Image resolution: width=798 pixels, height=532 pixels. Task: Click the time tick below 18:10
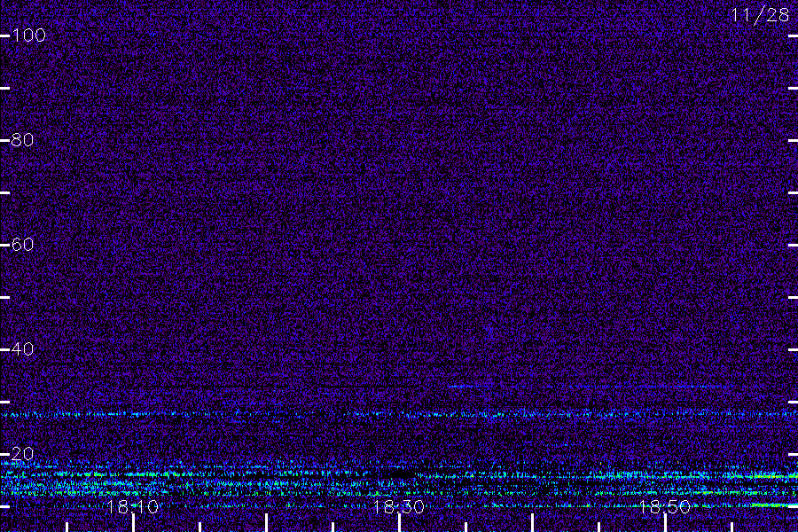click(133, 523)
